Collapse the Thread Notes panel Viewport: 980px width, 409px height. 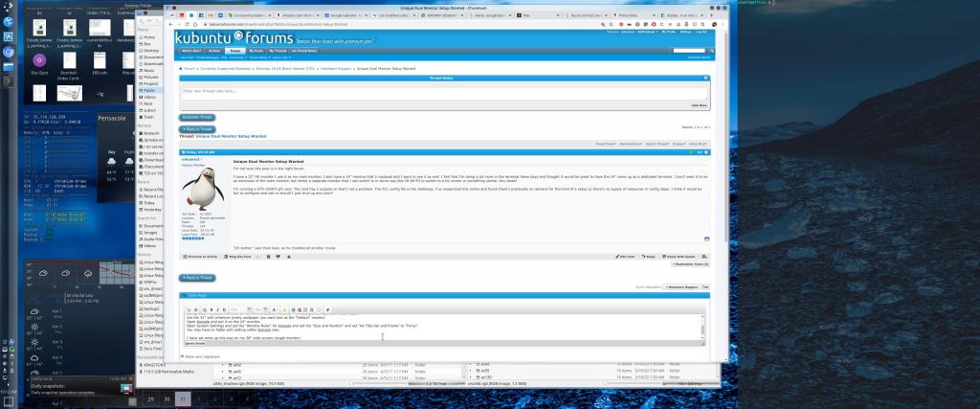(705, 79)
